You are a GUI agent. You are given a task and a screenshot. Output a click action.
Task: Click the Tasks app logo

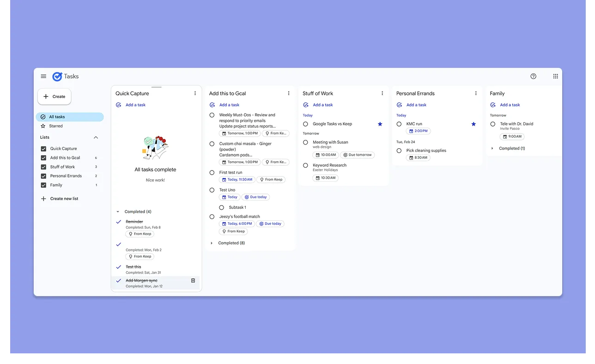(57, 76)
